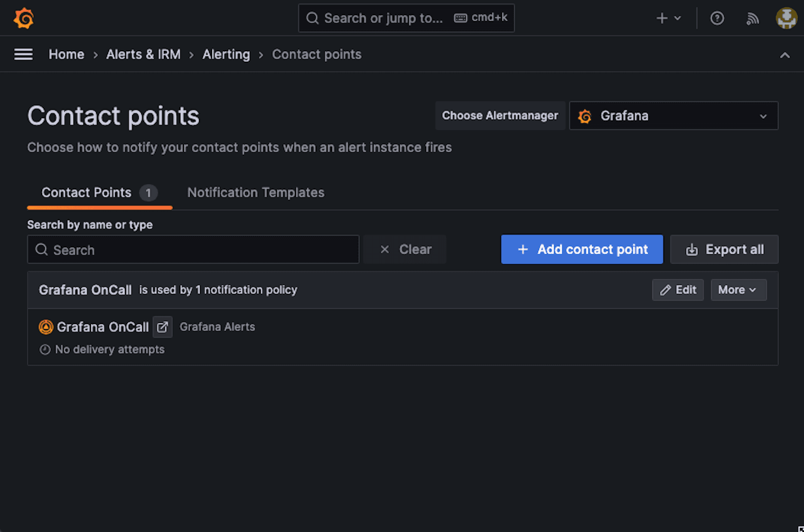
Task: Edit the Grafana OnCall contact point
Action: pos(678,290)
